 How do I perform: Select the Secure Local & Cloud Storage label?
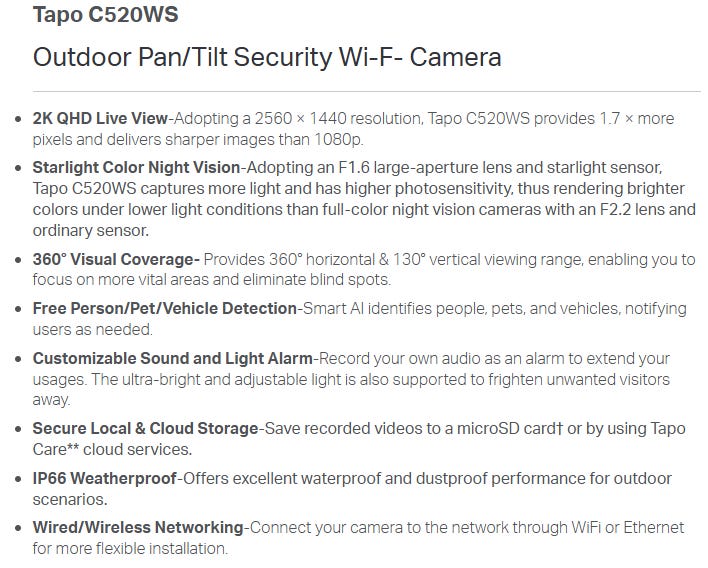[x=145, y=428]
